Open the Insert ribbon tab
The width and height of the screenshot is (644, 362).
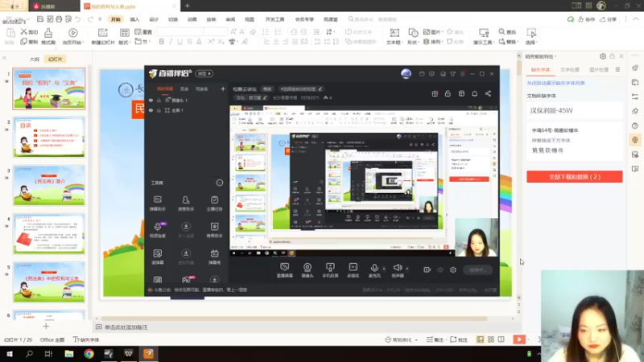click(x=134, y=19)
